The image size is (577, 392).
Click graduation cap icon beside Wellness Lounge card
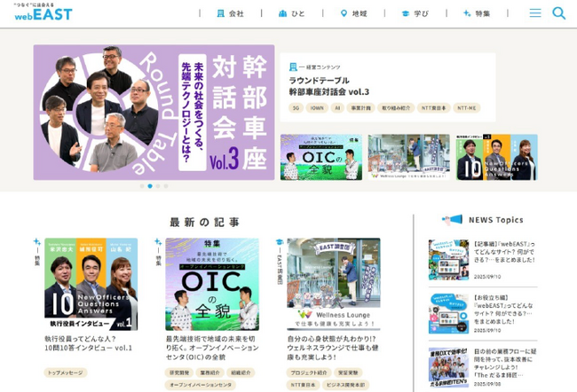tap(280, 242)
